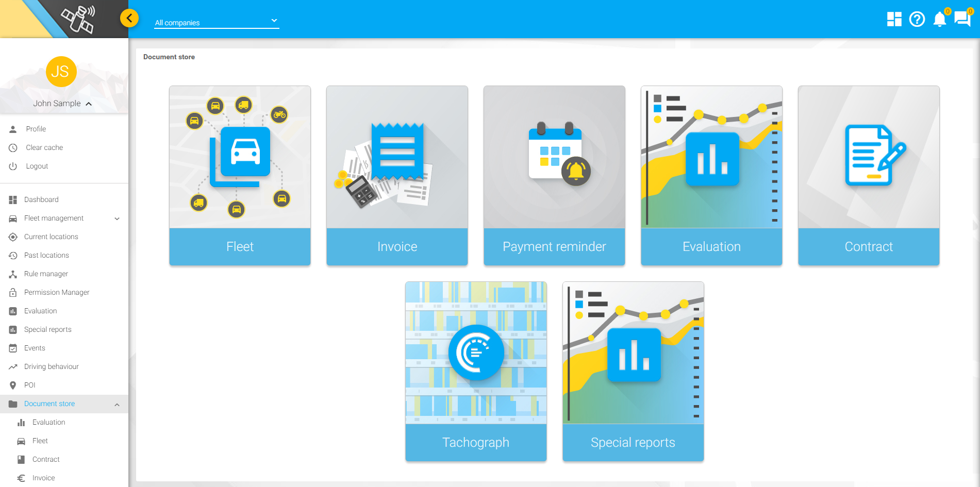Go to Current locations menu item
The width and height of the screenshot is (980, 487).
click(51, 237)
